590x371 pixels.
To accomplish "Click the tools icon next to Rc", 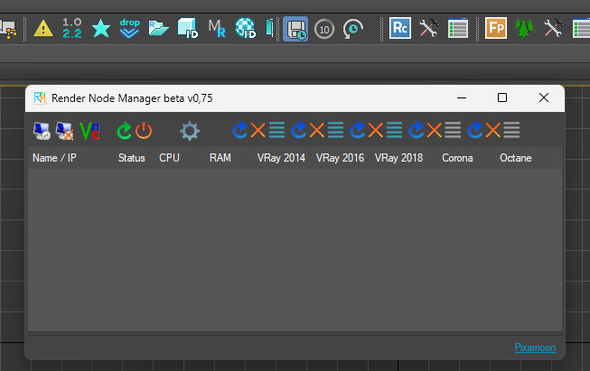I will [429, 28].
